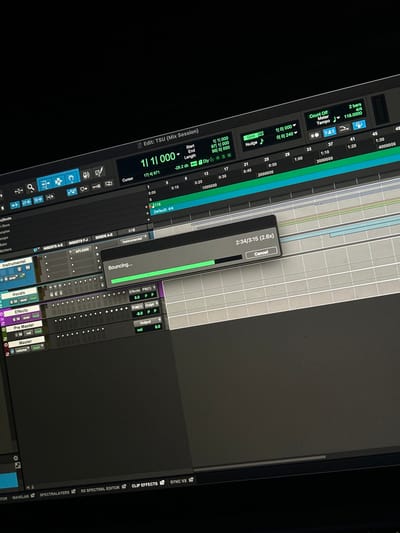This screenshot has width=400, height=533.
Task: Click the Edit: TSU (Mix Session) window title
Action: click(171, 137)
